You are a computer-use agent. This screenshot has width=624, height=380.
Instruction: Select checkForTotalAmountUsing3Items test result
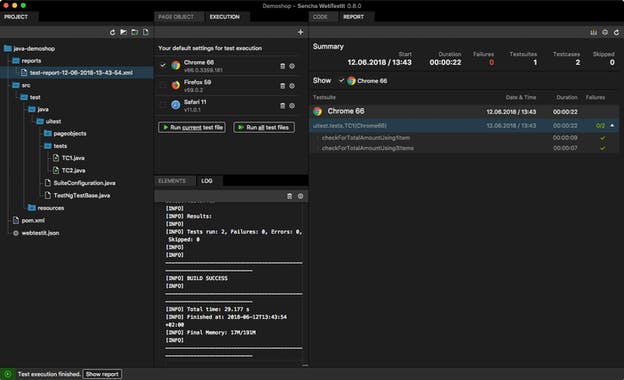[x=368, y=148]
